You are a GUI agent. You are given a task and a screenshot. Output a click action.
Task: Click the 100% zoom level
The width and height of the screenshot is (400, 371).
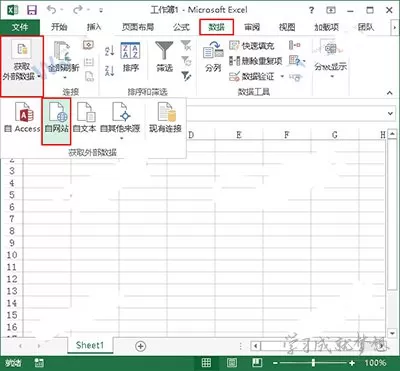pos(375,363)
